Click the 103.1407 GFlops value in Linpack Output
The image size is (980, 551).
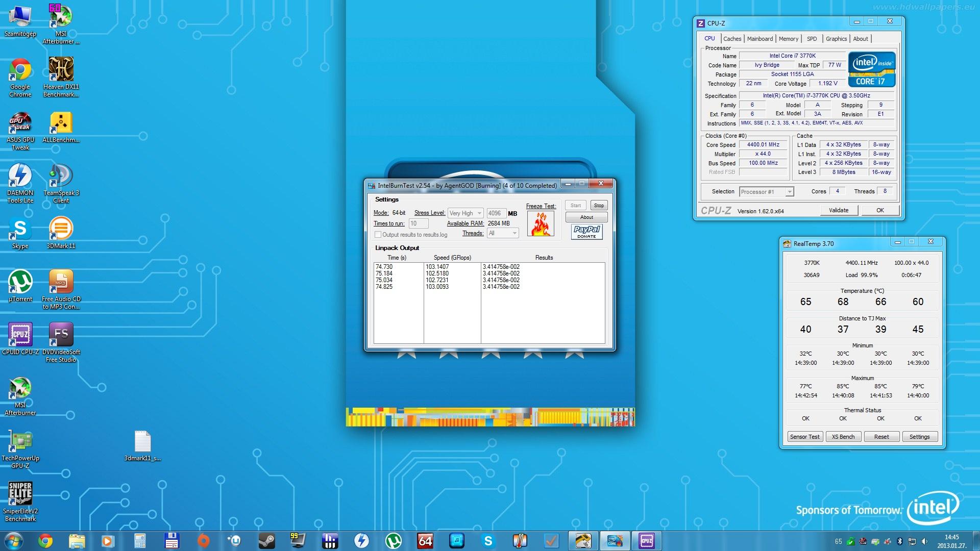pyautogui.click(x=437, y=267)
